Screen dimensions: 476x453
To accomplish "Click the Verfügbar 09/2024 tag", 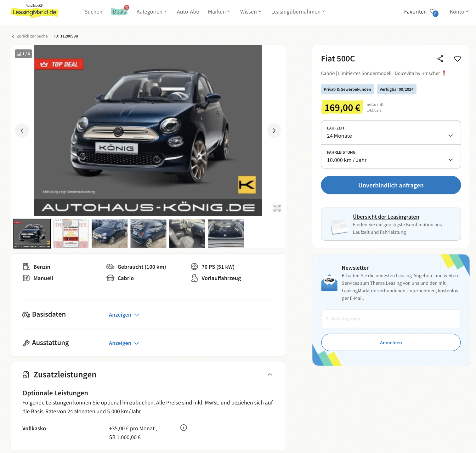I will (396, 89).
